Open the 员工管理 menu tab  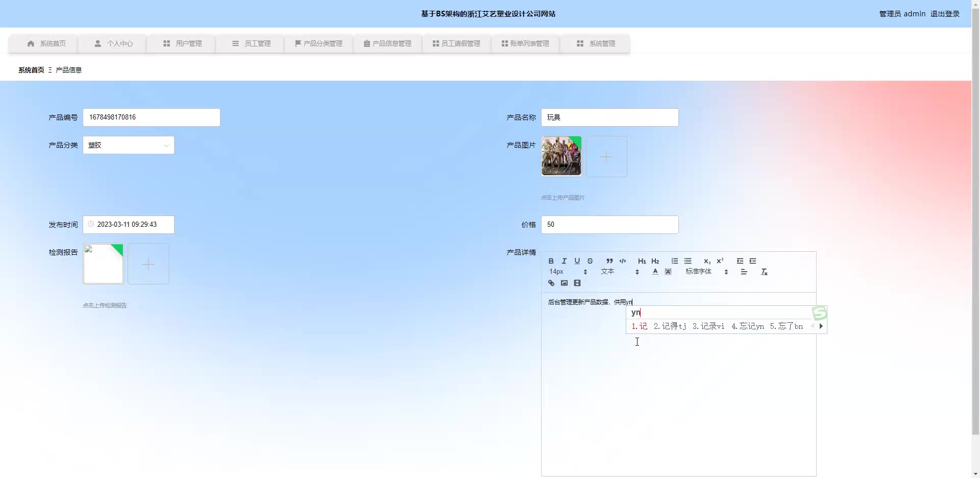251,43
